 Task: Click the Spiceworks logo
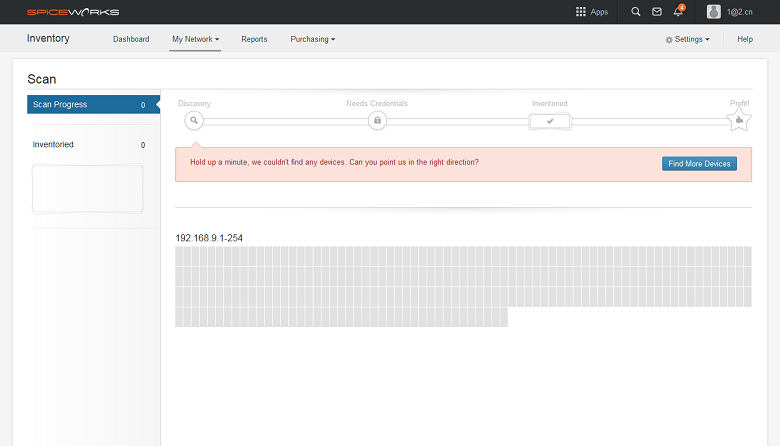pyautogui.click(x=73, y=12)
